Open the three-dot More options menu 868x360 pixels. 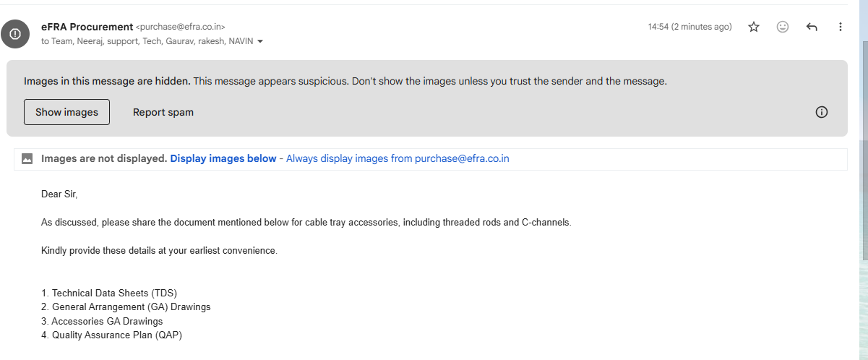[x=840, y=27]
